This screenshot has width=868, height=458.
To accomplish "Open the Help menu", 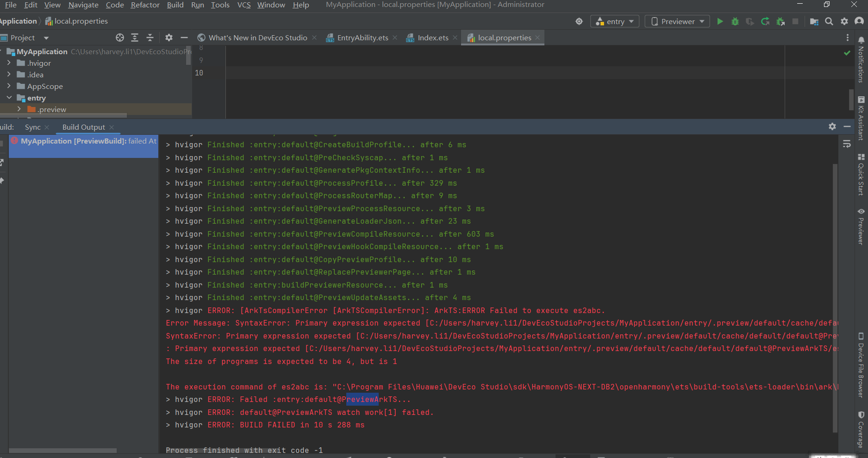I will tap(301, 5).
